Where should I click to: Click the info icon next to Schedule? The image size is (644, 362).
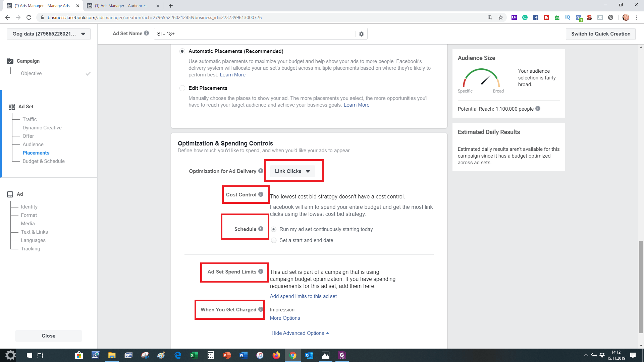point(261,229)
